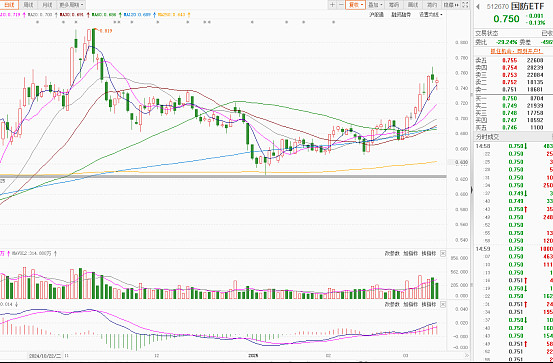Click 改参数 in the volume panel
This screenshot has height=363, width=553.
[391, 253]
